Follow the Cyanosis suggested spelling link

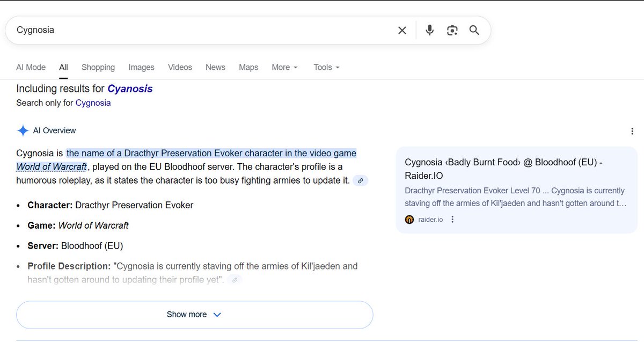(130, 89)
